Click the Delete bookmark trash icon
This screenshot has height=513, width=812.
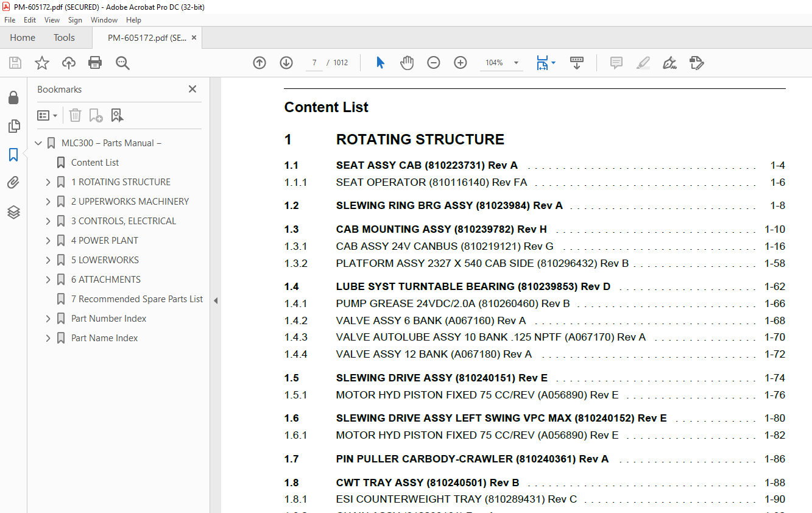click(75, 115)
